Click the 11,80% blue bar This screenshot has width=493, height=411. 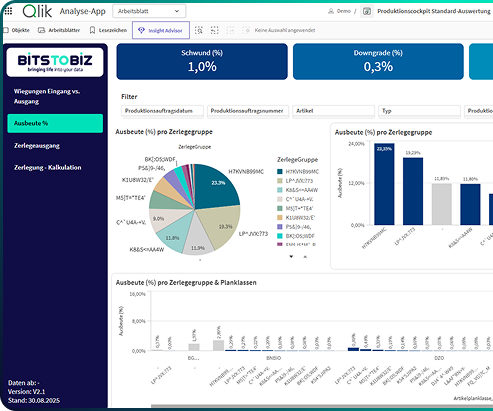[470, 204]
